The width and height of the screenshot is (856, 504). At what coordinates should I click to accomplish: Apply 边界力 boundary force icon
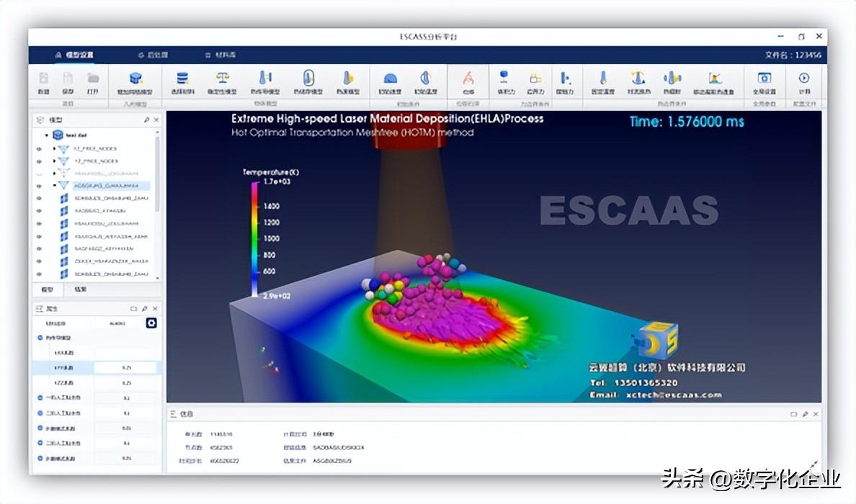(x=535, y=78)
